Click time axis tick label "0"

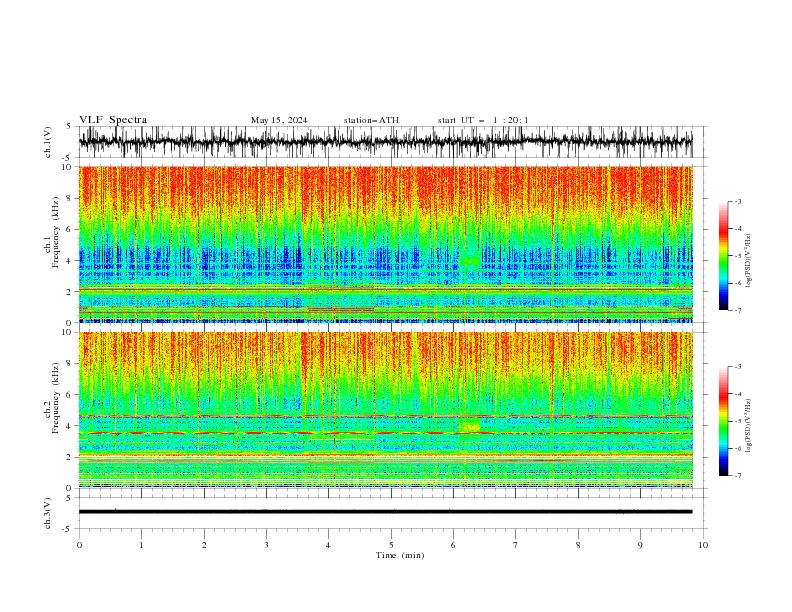coord(79,545)
